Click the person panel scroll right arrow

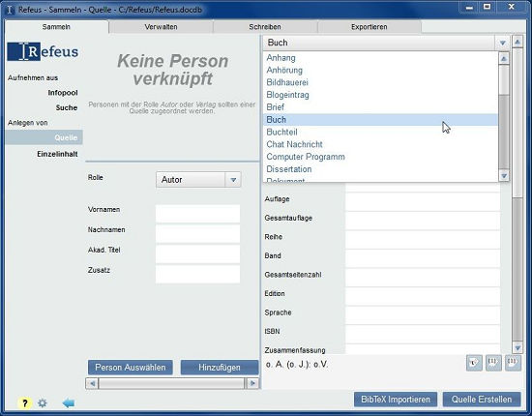pyautogui.click(x=252, y=383)
